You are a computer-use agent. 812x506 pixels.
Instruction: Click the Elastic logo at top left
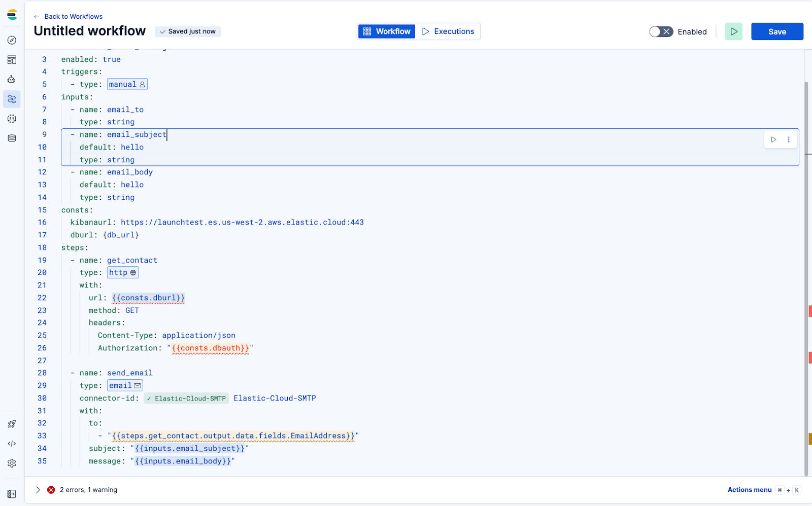tap(12, 14)
